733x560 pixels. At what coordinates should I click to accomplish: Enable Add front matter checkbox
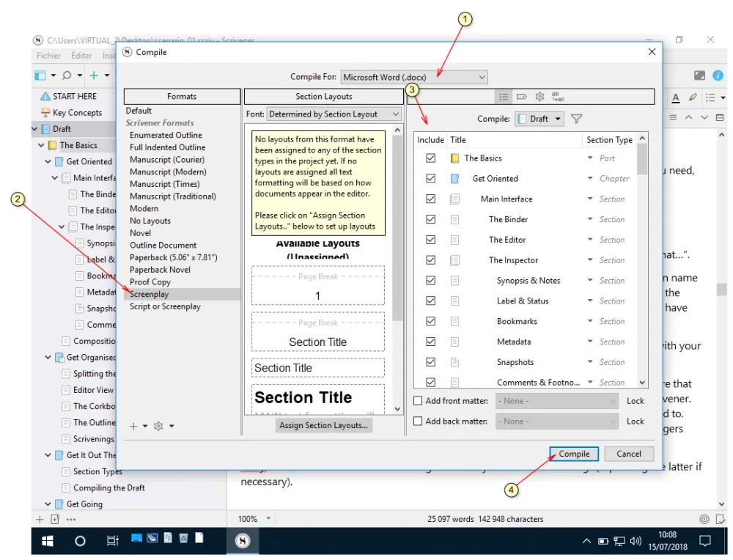[418, 401]
